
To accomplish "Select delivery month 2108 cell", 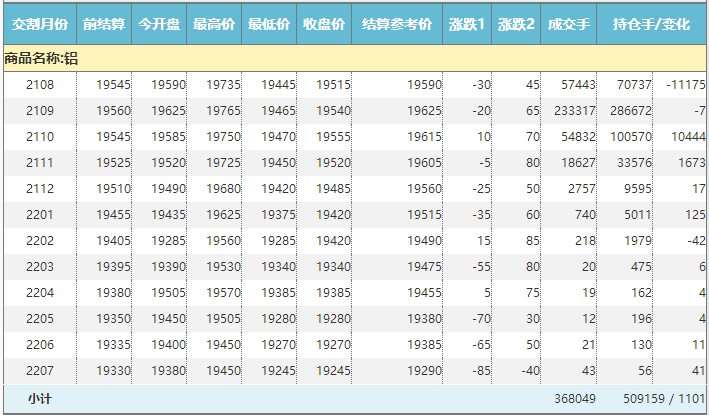I will [x=40, y=85].
